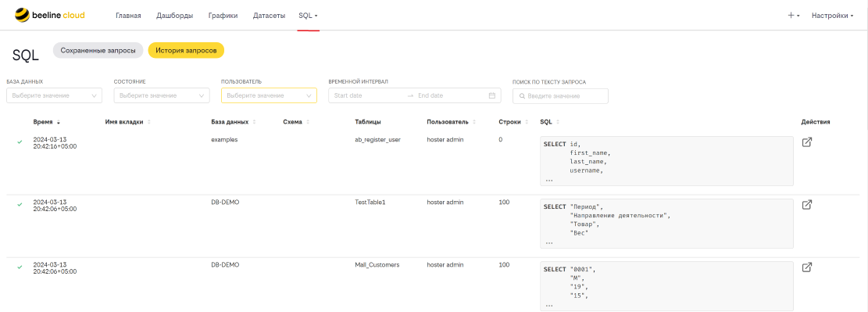Open the Настройки menu
Image resolution: width=868 pixels, height=312 pixels.
(833, 16)
